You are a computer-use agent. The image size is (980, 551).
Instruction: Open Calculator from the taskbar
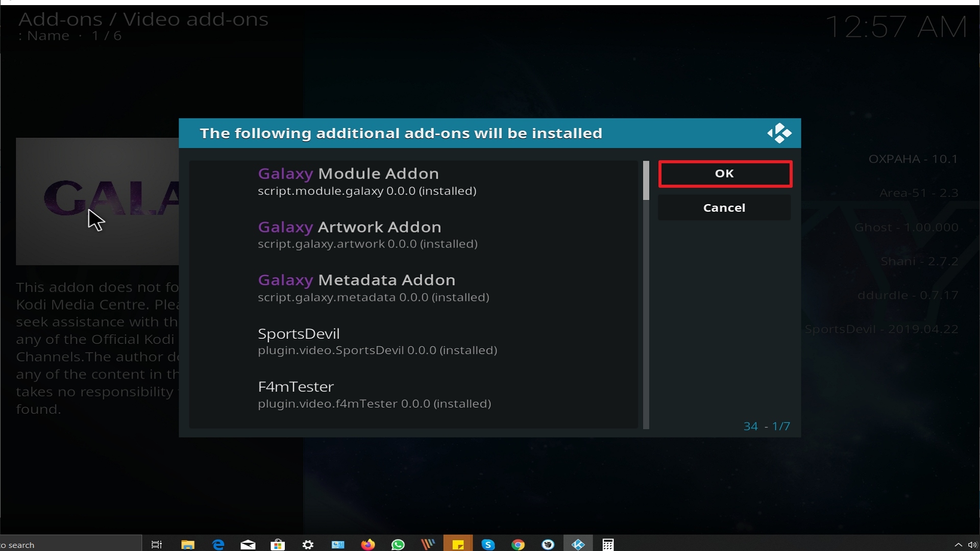pyautogui.click(x=608, y=544)
